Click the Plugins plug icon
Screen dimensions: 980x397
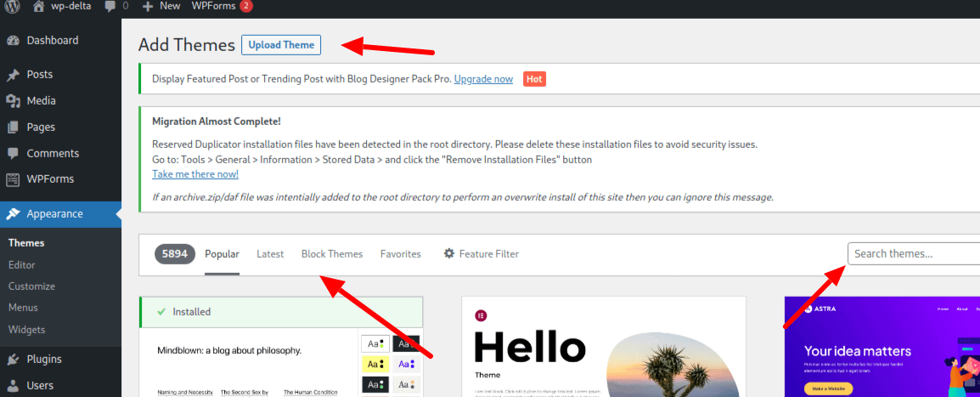[x=13, y=360]
